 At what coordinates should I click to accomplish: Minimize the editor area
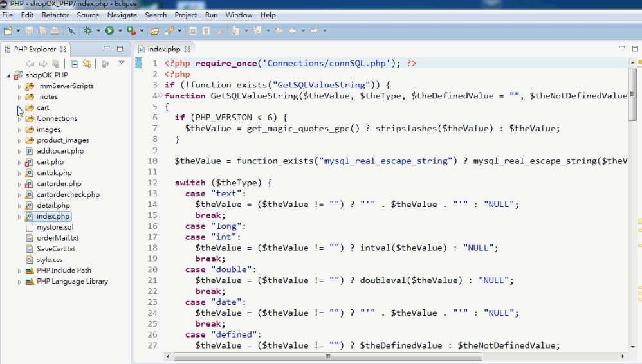[621, 48]
